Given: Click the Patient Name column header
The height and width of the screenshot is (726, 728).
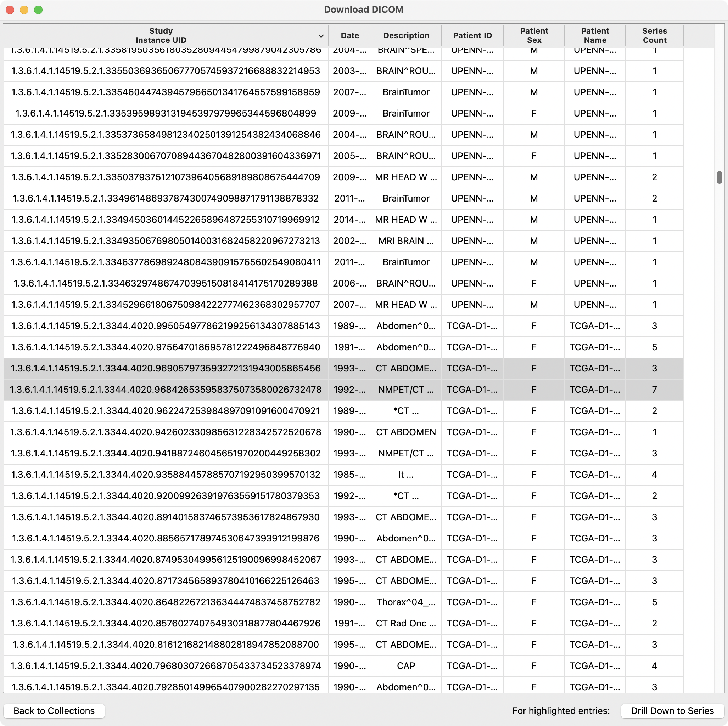Looking at the screenshot, I should [x=595, y=35].
